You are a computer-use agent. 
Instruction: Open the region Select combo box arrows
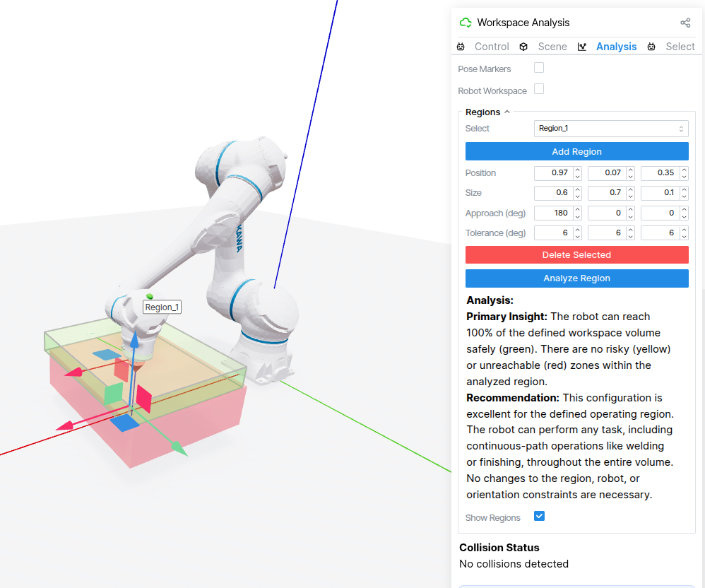[682, 128]
